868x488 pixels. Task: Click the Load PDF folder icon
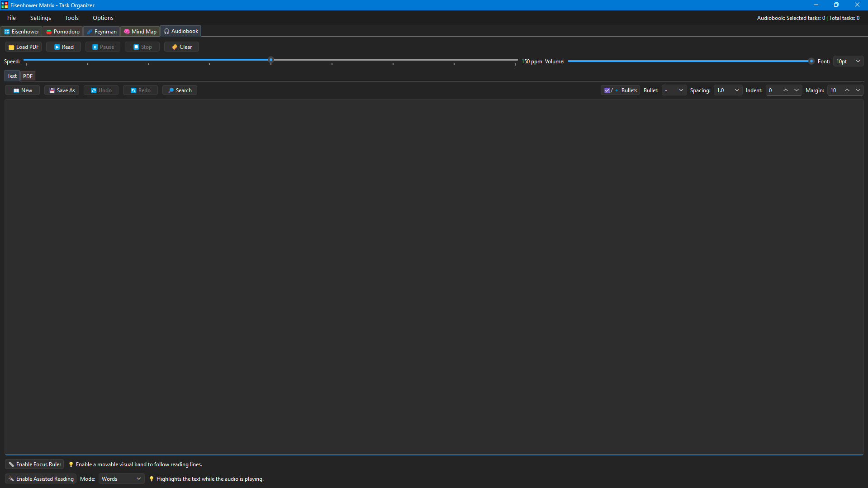coord(11,47)
